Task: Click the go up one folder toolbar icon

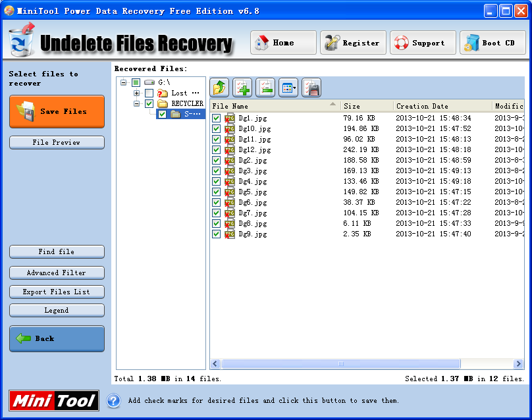Action: coord(219,88)
